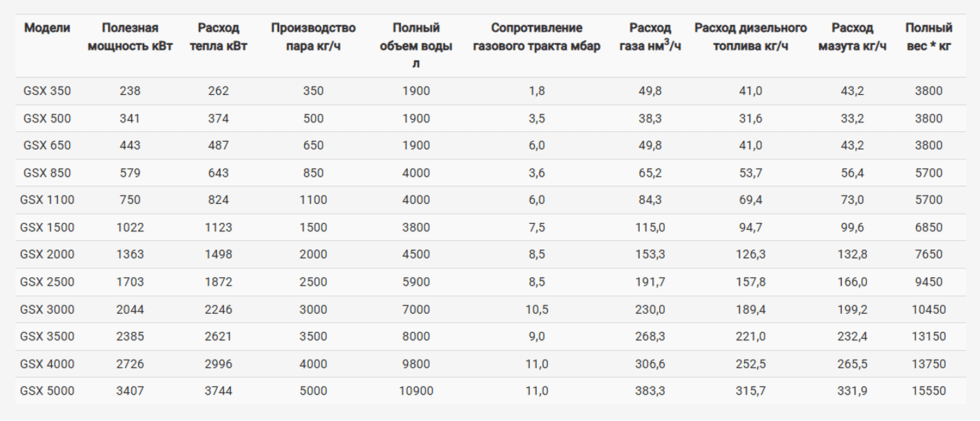
Task: Select the GSX 350 model cell
Action: (x=47, y=91)
